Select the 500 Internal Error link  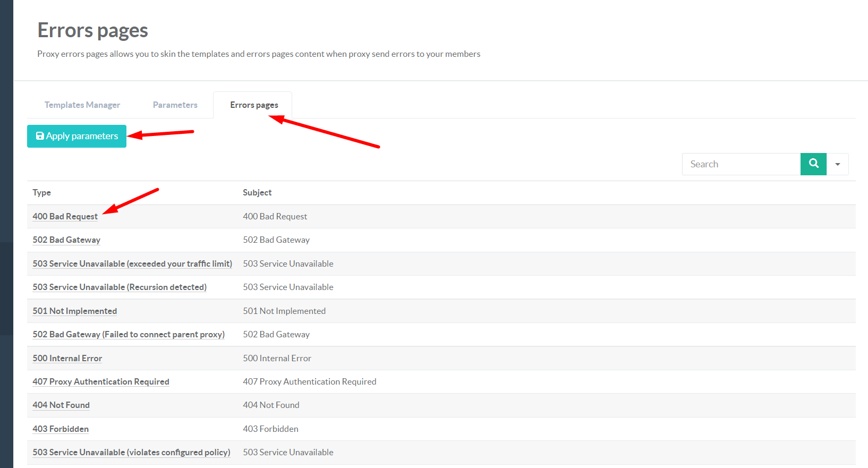[x=67, y=359]
